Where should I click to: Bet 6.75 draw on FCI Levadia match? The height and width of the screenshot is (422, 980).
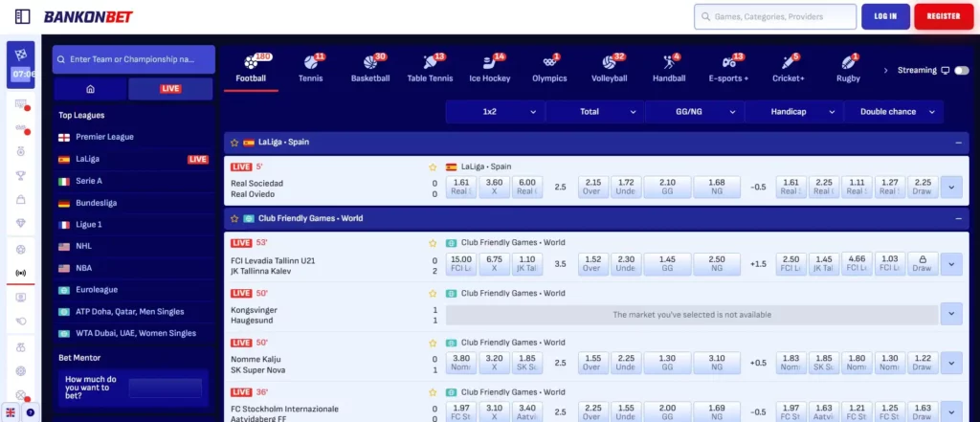coord(495,263)
